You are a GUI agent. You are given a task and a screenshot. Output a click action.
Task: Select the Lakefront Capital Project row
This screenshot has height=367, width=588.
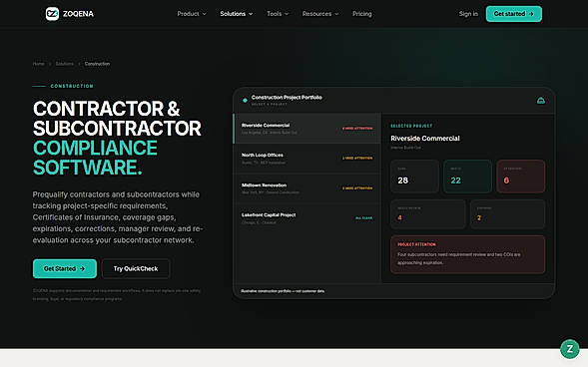click(x=307, y=218)
